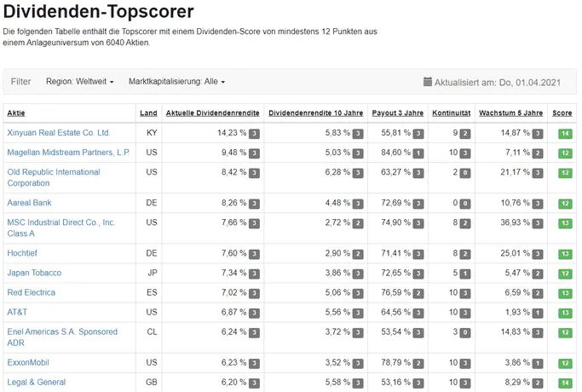This screenshot has height=392, width=582.
Task: Open the Hochtief stock link
Action: (x=22, y=253)
